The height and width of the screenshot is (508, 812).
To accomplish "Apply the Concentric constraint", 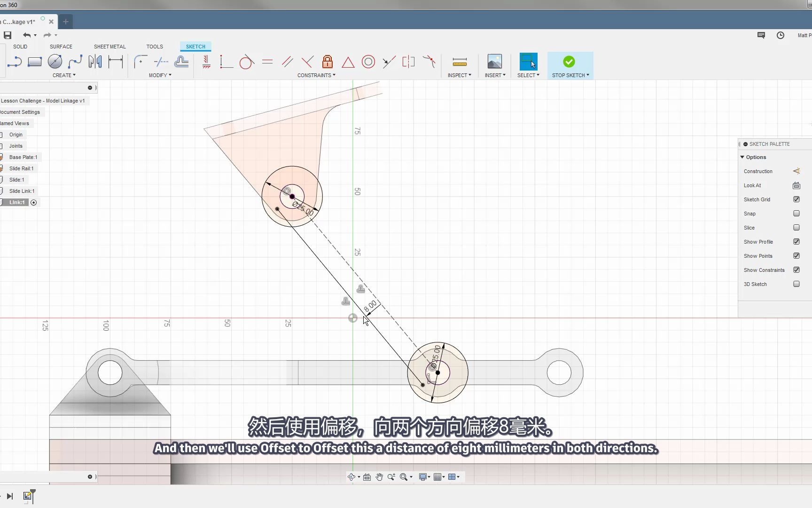I will pyautogui.click(x=368, y=62).
